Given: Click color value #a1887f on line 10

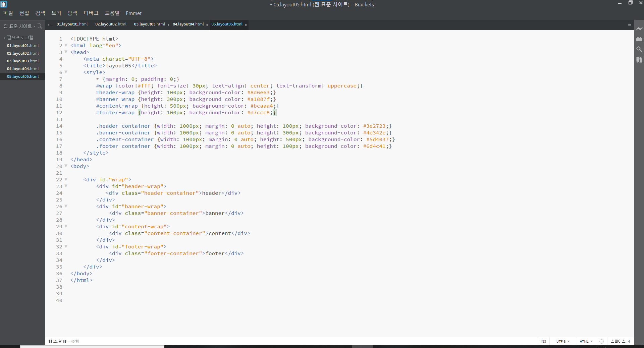Looking at the screenshot, I should [x=258, y=99].
